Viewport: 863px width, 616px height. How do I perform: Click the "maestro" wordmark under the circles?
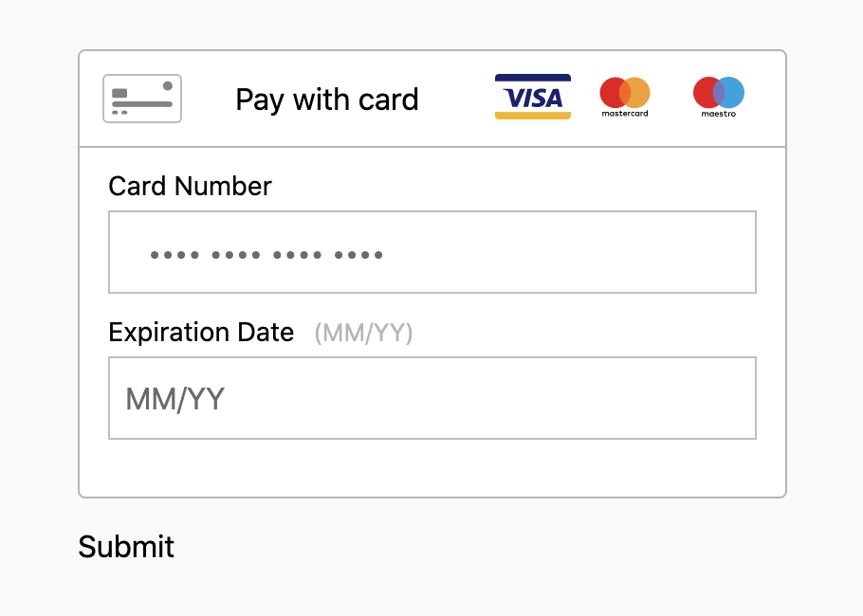719,114
